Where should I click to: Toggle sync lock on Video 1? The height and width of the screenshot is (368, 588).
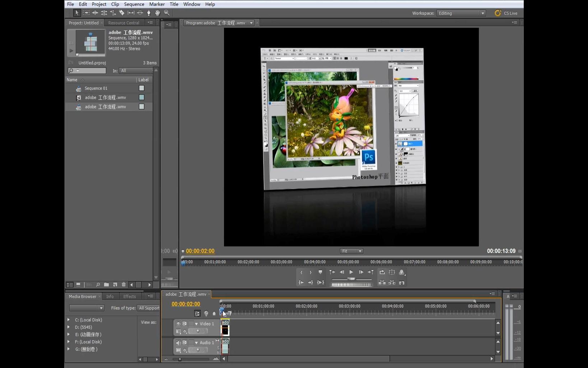pyautogui.click(x=185, y=324)
